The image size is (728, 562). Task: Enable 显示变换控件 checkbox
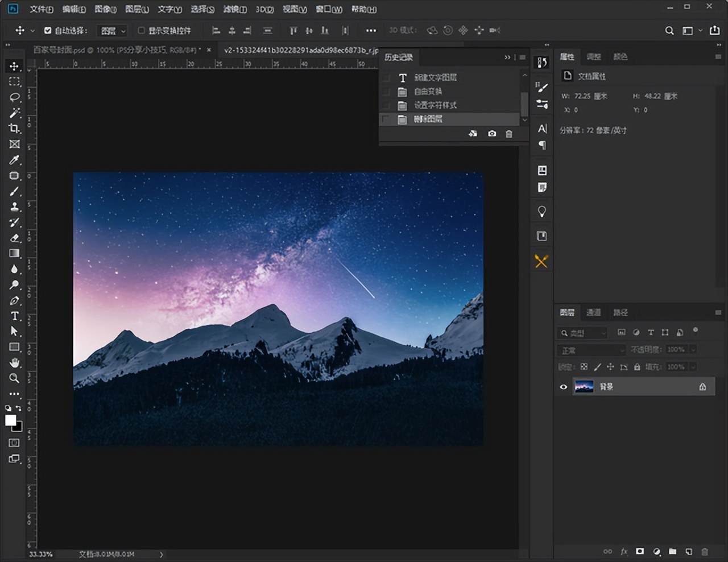pyautogui.click(x=142, y=31)
